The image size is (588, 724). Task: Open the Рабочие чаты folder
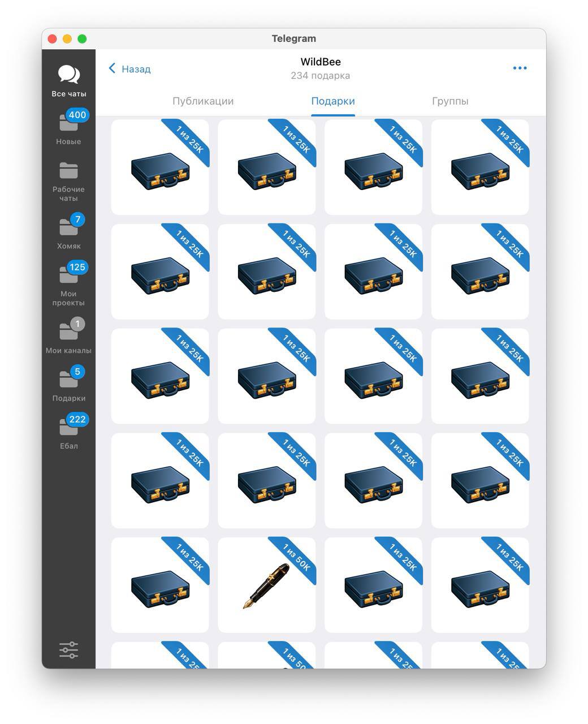(68, 182)
